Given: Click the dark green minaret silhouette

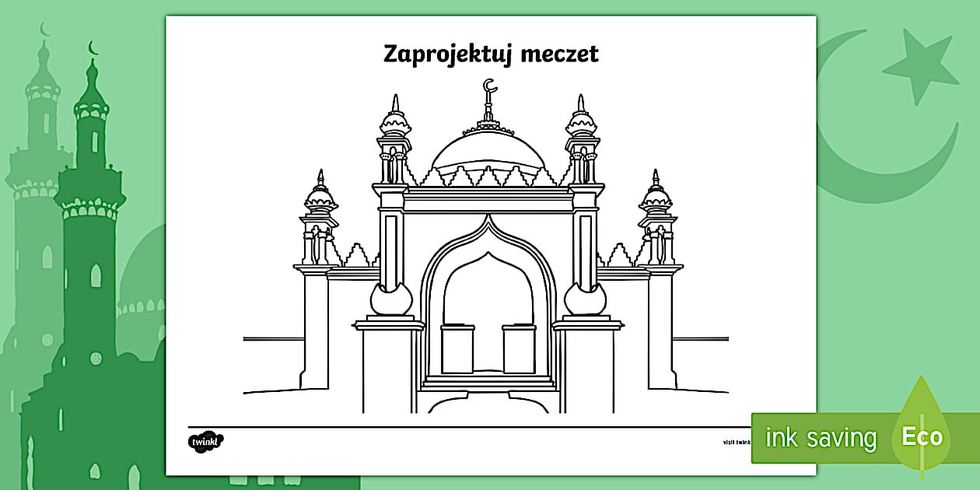Looking at the screenshot, I should click(x=92, y=233).
